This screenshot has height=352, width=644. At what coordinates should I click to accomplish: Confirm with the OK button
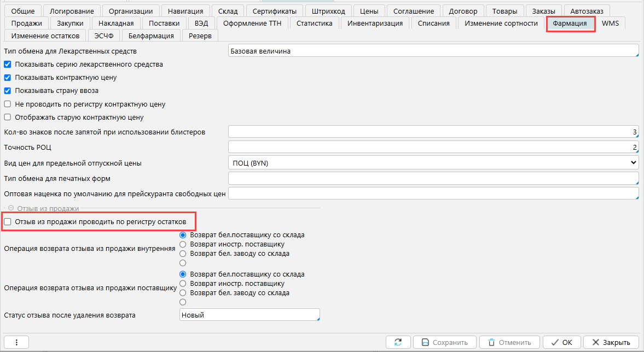pos(561,342)
